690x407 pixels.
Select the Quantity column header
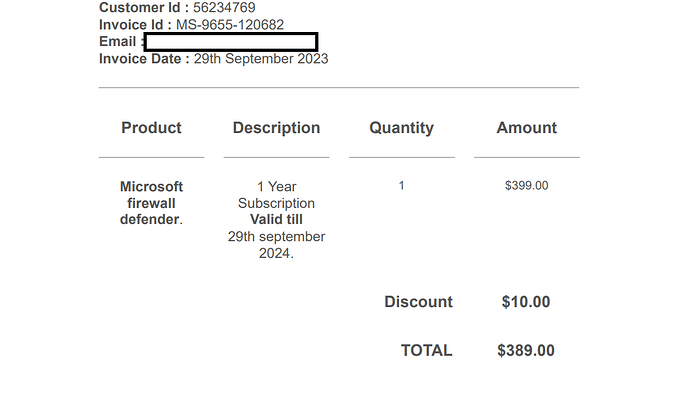[x=401, y=128]
